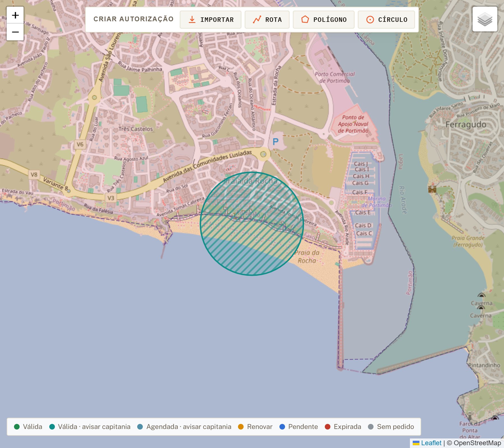504x448 pixels.
Task: Click the 'Rua Jaime Palhinha' label
Action: [x=140, y=67]
